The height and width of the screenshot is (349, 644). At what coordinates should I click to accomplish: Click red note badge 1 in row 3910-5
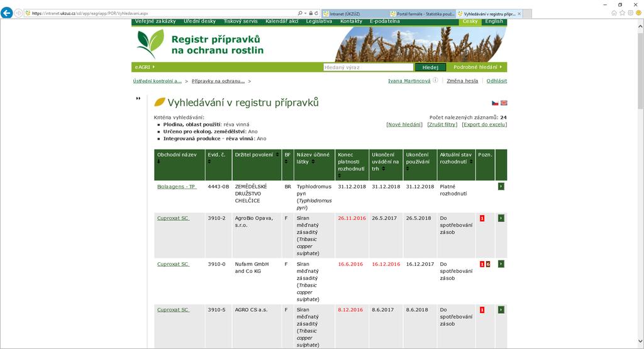[482, 310]
